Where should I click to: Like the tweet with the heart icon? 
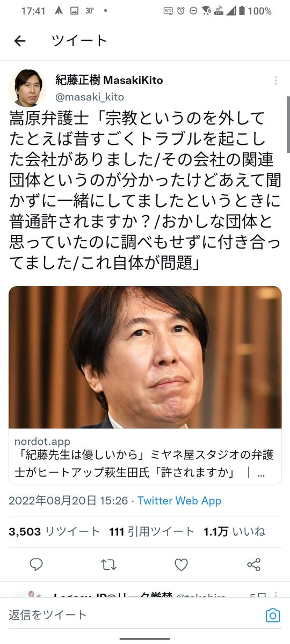(182, 564)
